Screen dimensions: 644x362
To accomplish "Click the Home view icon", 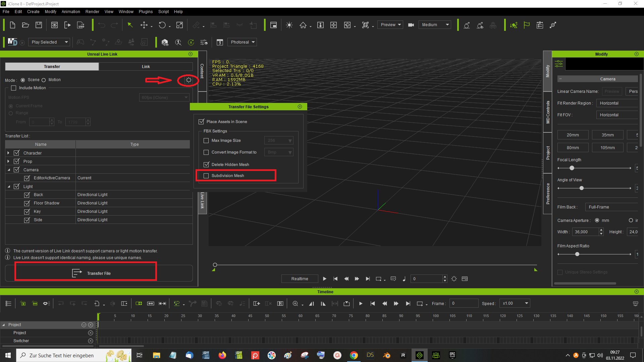I will pyautogui.click(x=303, y=25).
